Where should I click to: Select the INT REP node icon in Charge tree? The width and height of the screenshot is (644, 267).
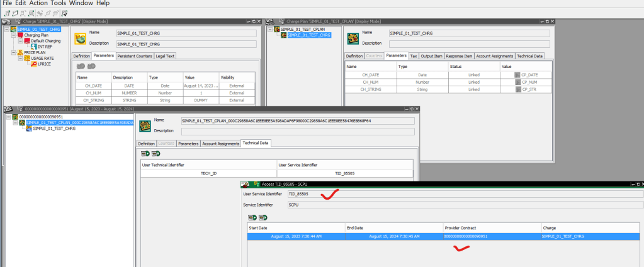point(34,47)
